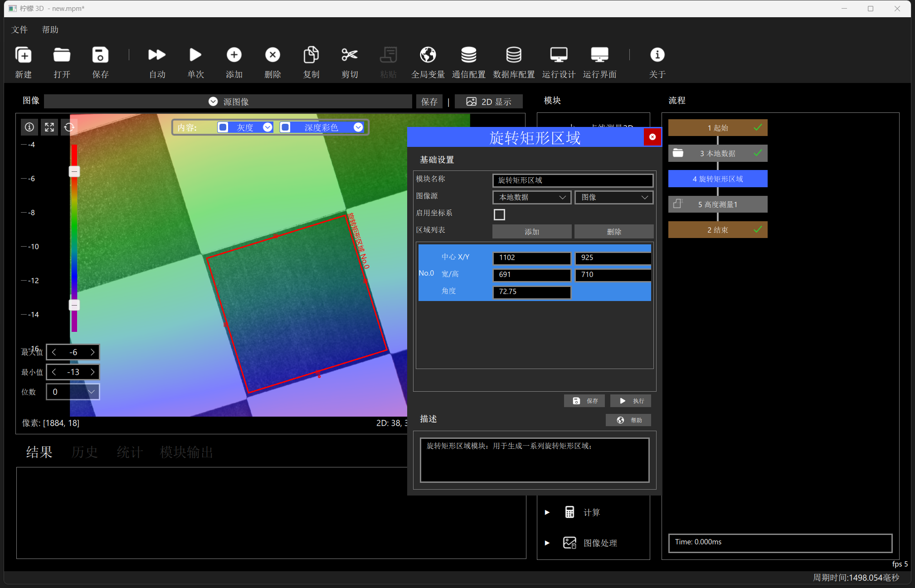Switch to the 结果 tab
The image size is (915, 588).
click(x=39, y=452)
